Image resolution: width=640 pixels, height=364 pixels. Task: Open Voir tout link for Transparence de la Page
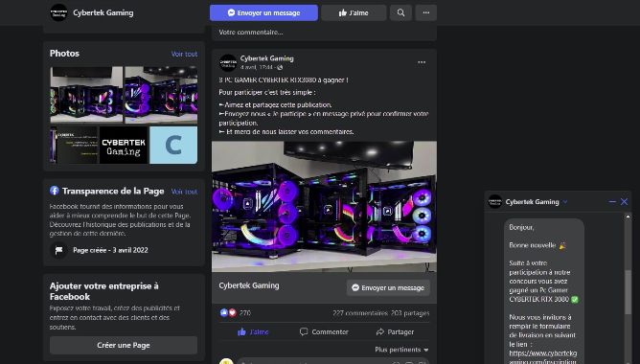(x=184, y=192)
